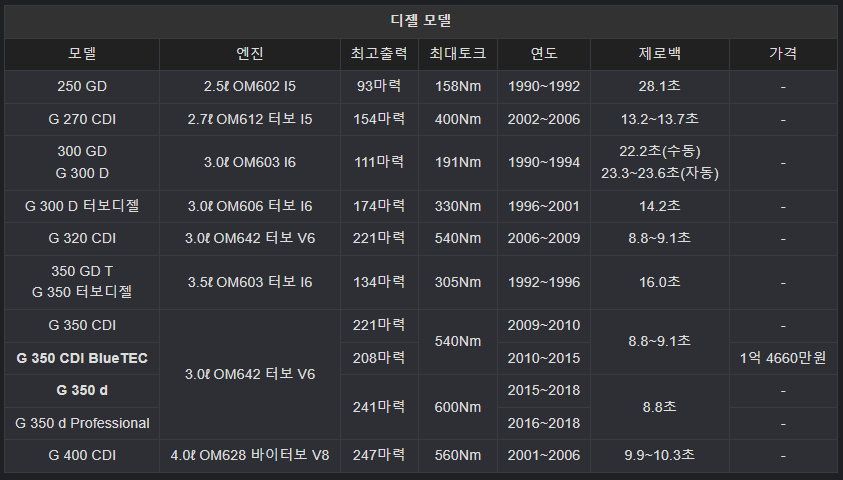Image resolution: width=843 pixels, height=480 pixels.
Task: Click the '305Nm' torque cell
Action: click(x=458, y=282)
